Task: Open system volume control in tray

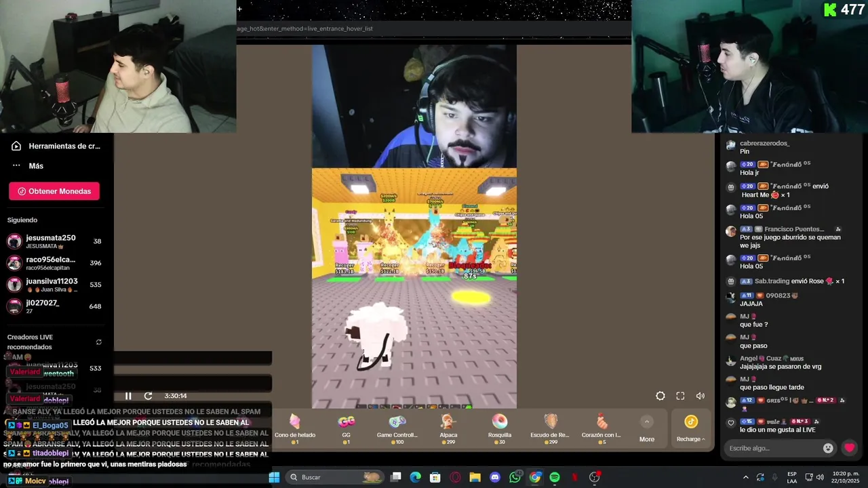Action: 819,477
